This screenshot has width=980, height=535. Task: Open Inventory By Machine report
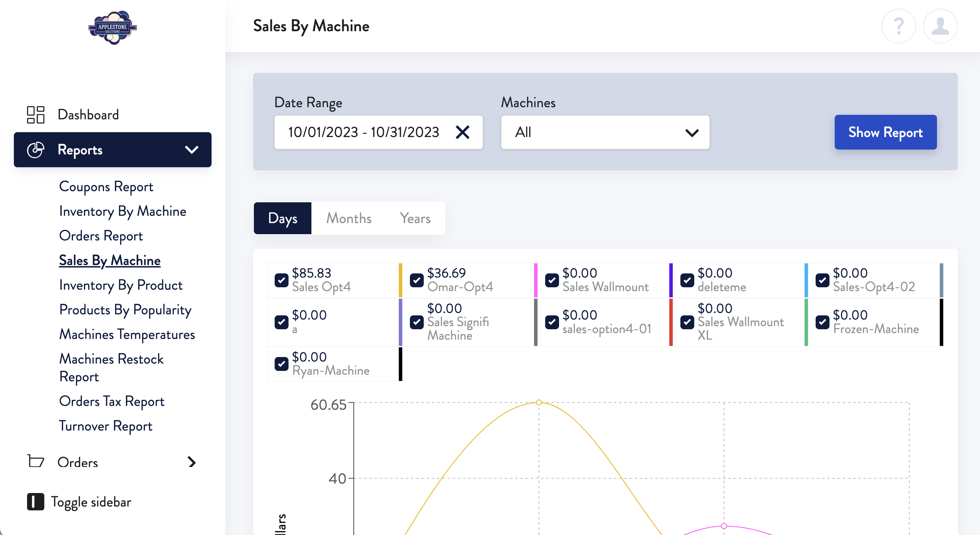pyautogui.click(x=122, y=212)
